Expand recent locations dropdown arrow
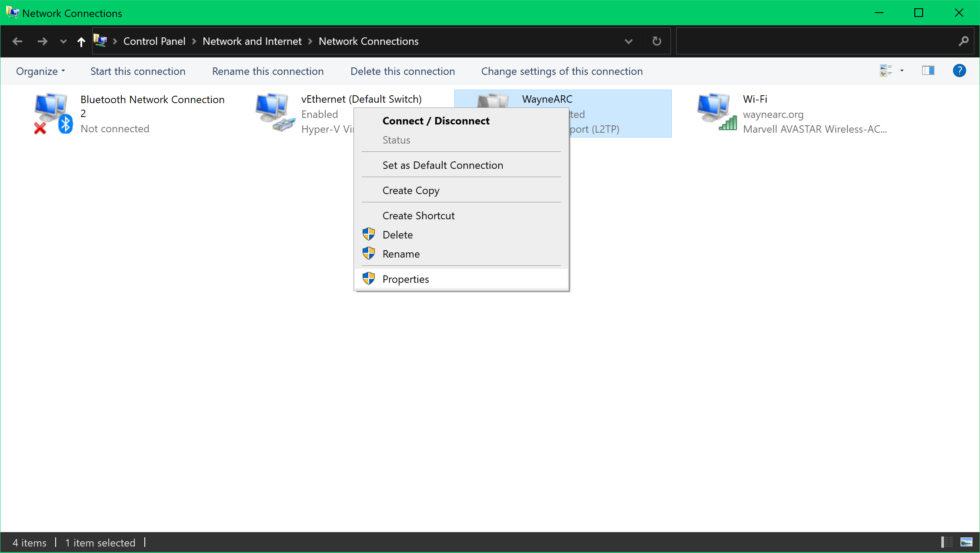 (63, 41)
